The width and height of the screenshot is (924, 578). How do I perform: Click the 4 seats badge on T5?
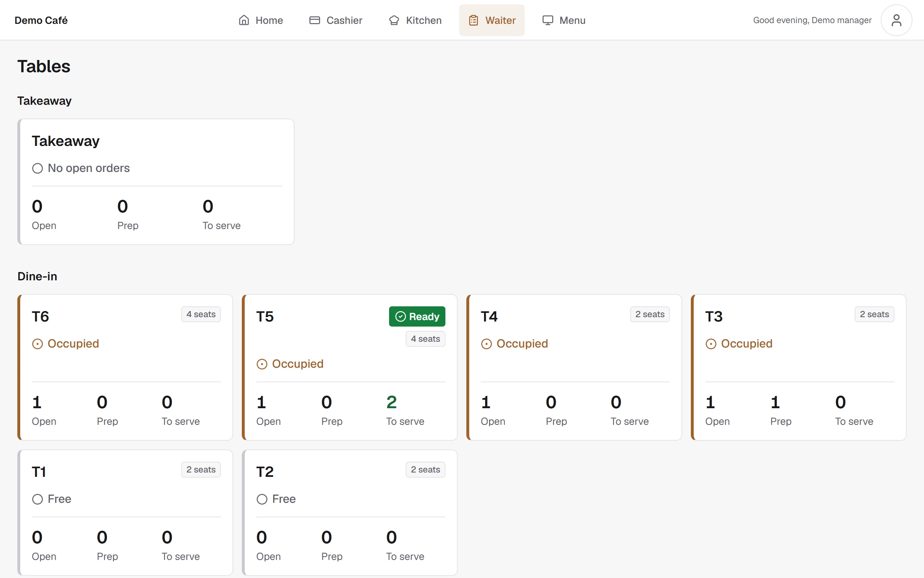[425, 339]
